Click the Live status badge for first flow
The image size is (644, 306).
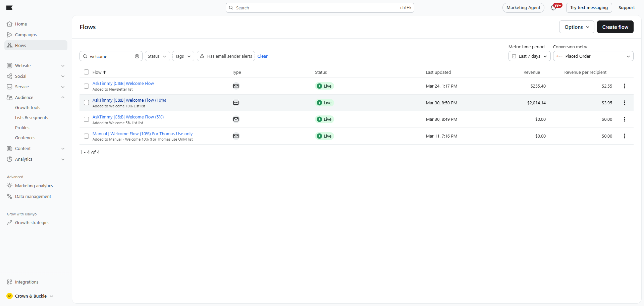pos(324,86)
